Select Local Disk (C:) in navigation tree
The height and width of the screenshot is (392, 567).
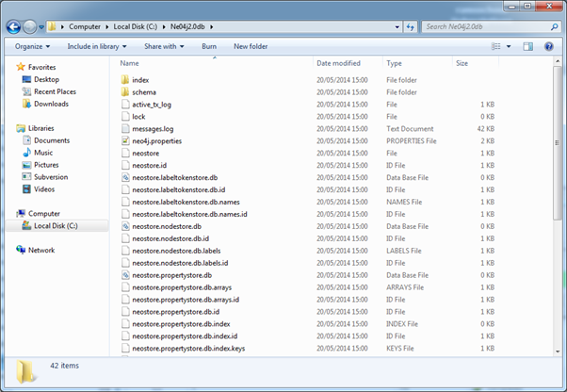(56, 225)
